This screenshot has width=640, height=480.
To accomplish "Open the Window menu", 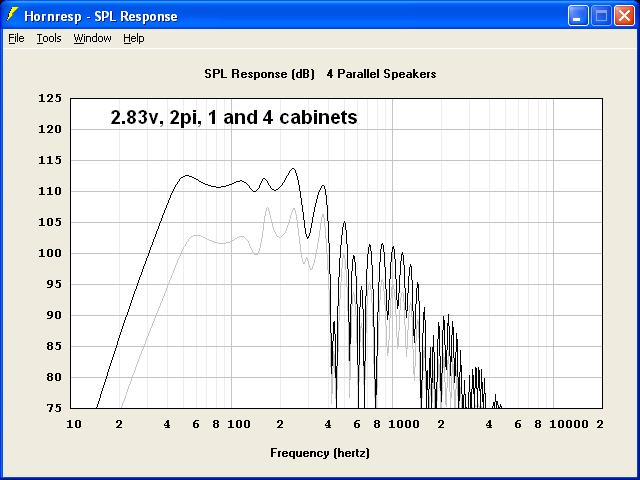I will tap(92, 38).
